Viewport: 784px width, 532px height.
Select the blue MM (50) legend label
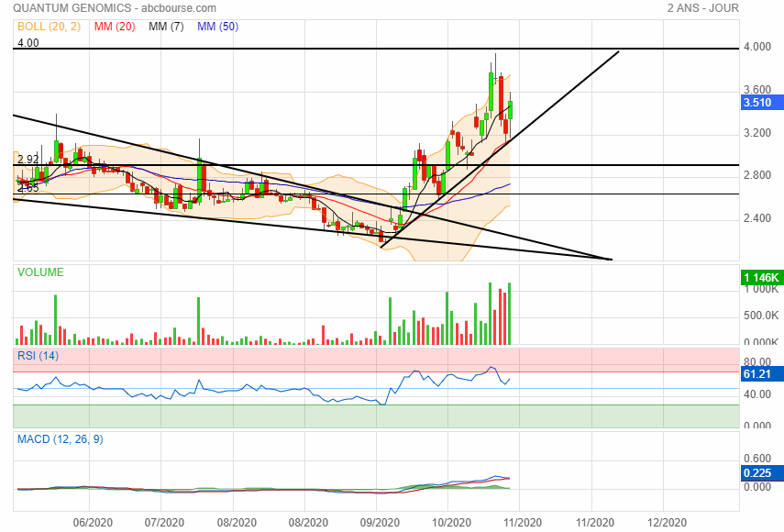(217, 27)
